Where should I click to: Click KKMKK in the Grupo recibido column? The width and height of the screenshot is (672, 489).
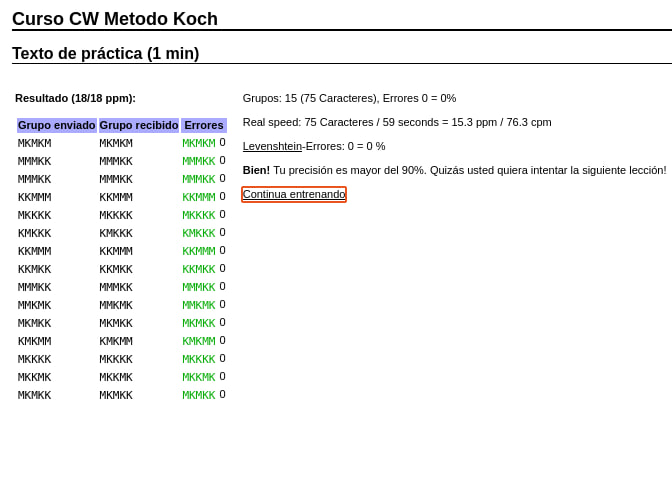[116, 269]
